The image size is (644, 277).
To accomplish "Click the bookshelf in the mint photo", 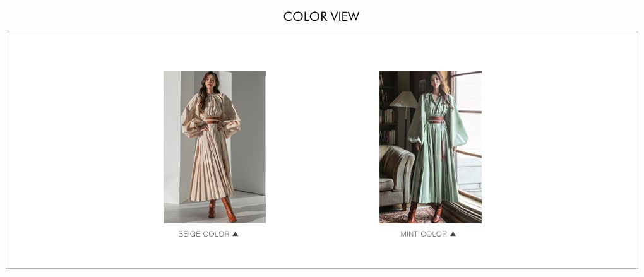I will click(x=388, y=109).
